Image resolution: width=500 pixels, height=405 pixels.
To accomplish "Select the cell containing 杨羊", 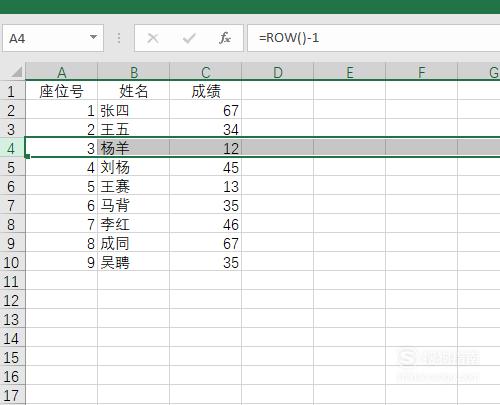I will (x=134, y=148).
